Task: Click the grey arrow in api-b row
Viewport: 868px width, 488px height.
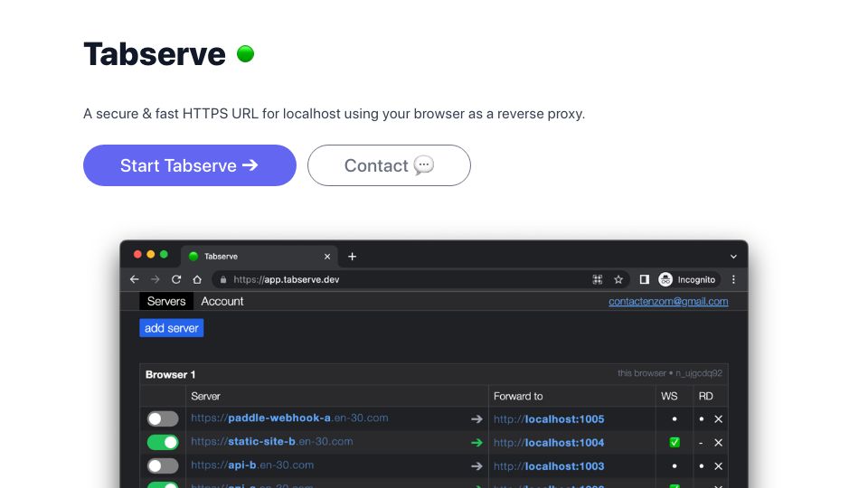Action: [476, 466]
